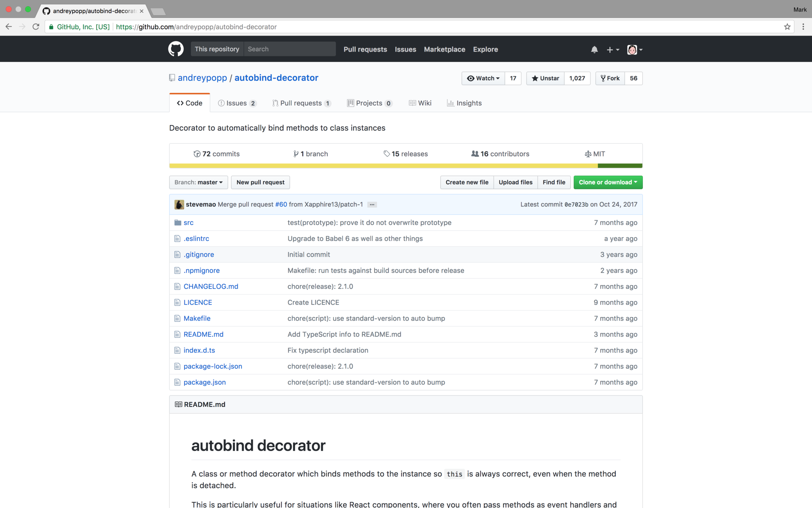The width and height of the screenshot is (812, 508).
Task: Bookmark page with the star icon
Action: click(x=787, y=27)
